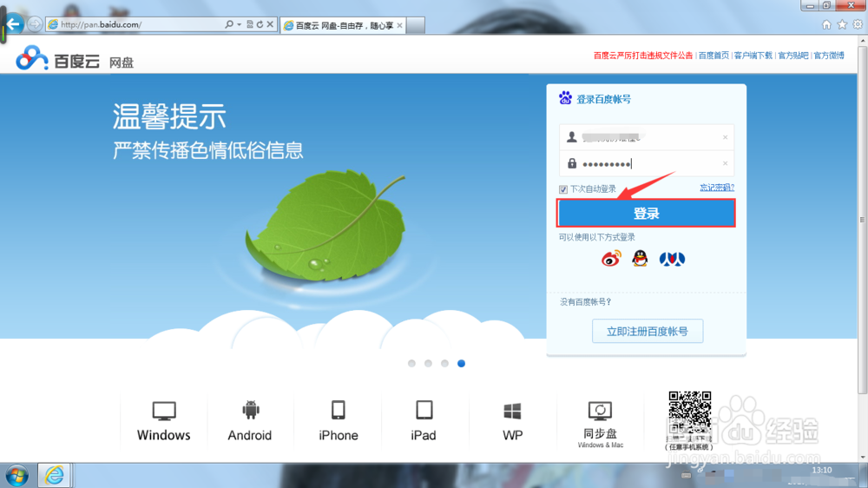
Task: Click the 立即注册百度帐号 button
Action: coord(648,331)
